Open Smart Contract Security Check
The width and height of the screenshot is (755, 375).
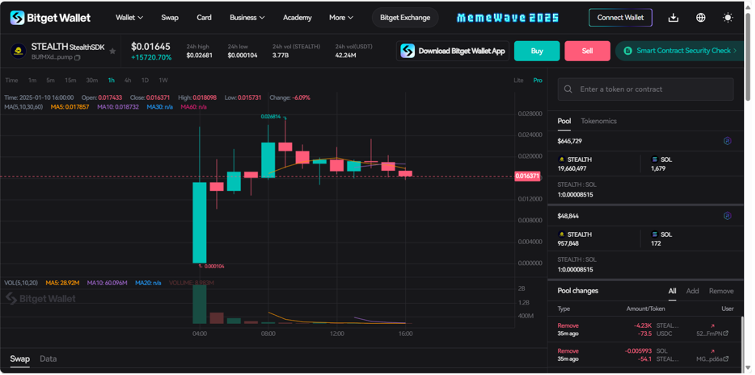pyautogui.click(x=679, y=51)
